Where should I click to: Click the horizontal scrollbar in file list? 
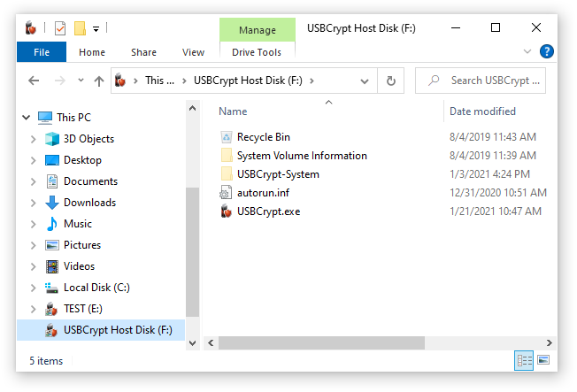(321, 342)
